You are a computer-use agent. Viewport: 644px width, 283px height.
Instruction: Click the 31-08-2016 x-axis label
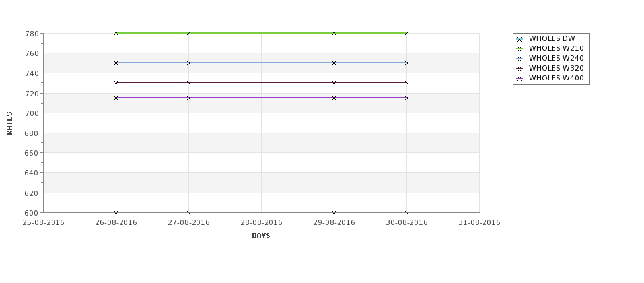click(x=480, y=223)
